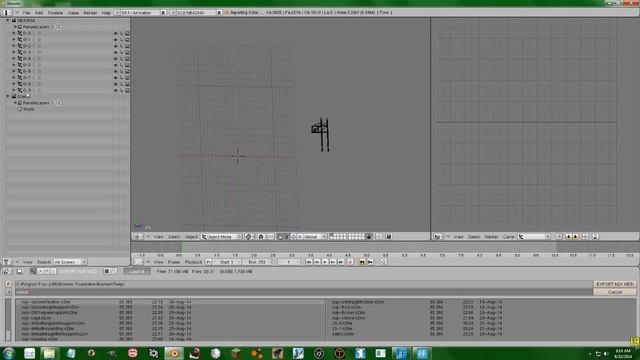Toggle visibility eye for object 0-0
Screen dimensions: 640x360
click(116, 33)
